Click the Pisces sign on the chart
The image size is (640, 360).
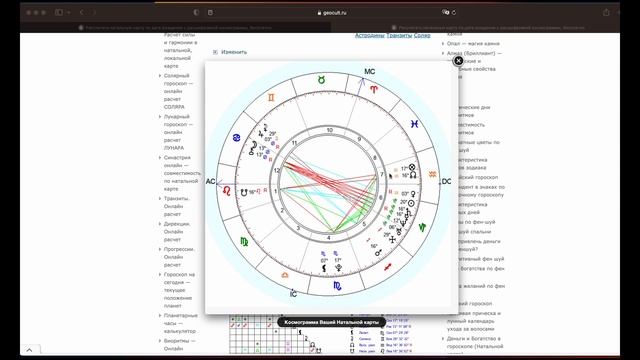coord(414,124)
